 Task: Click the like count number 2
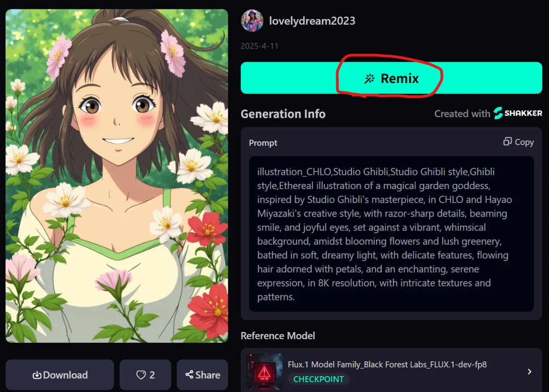tap(152, 375)
